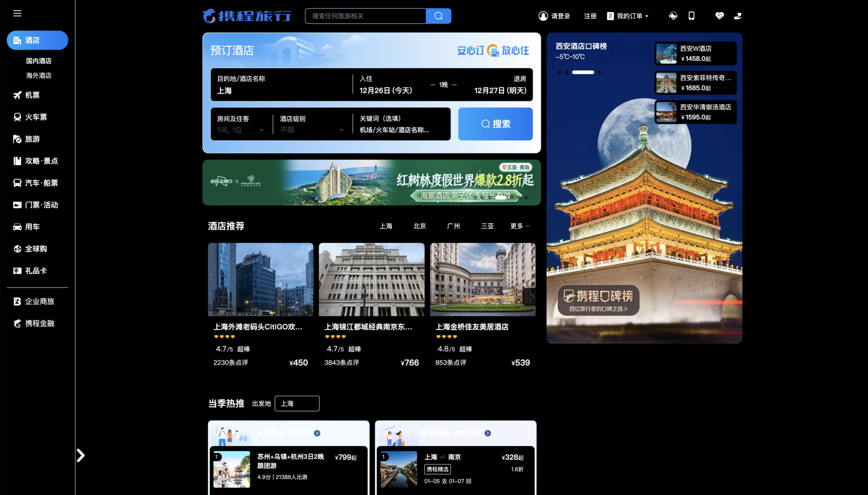Click the 全球购 global shopping icon
This screenshot has height=495, width=868.
(17, 249)
